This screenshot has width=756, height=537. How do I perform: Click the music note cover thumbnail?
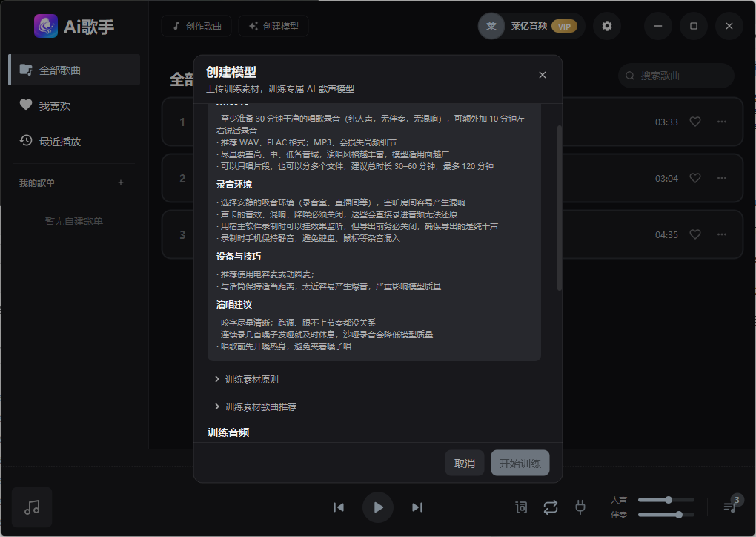(32, 507)
